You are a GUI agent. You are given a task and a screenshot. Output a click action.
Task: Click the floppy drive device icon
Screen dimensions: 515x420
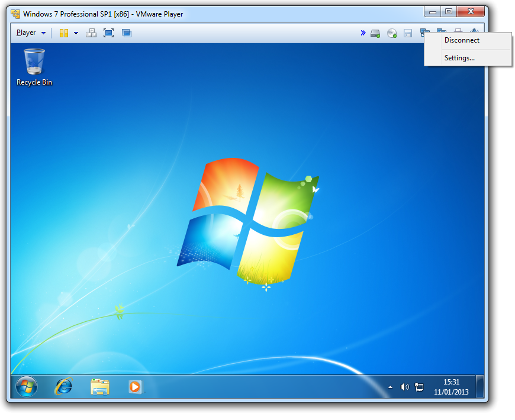pyautogui.click(x=408, y=34)
